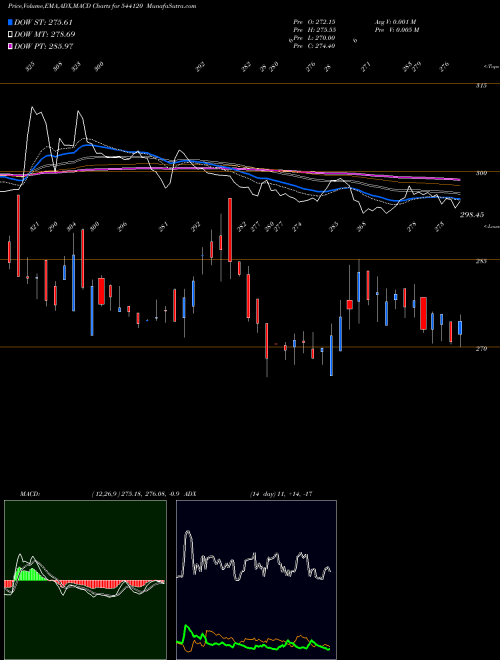Select the 'DOW PT: 285.97' legend label
Viewport: 500px width, 660px height.
pos(44,46)
